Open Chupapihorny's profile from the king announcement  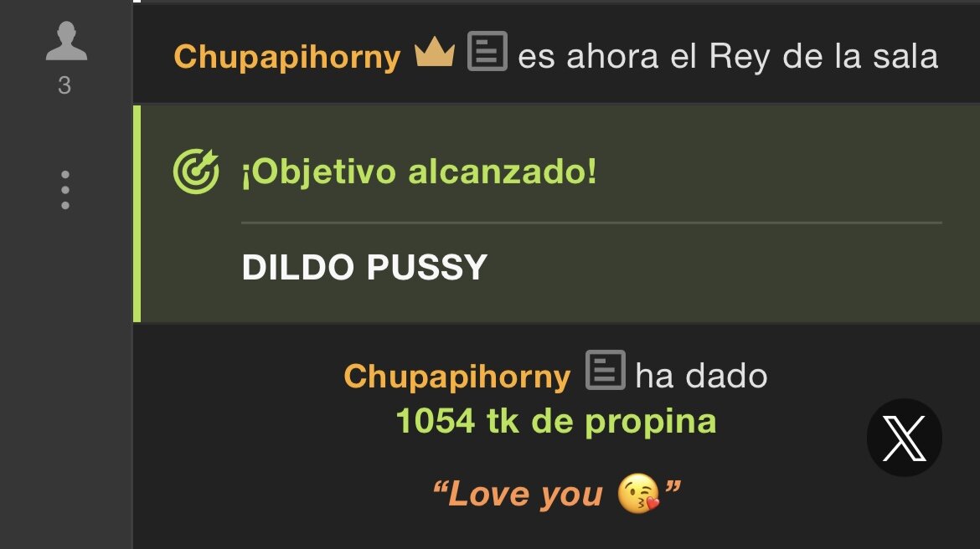click(x=286, y=58)
